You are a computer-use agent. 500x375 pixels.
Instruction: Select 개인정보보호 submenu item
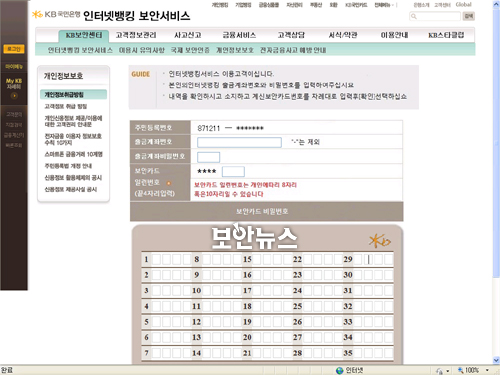click(235, 50)
